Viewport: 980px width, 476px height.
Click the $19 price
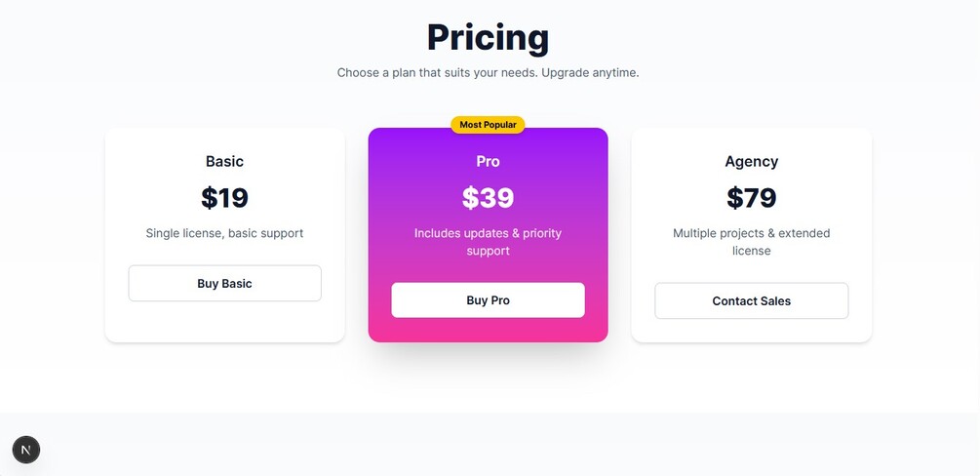click(x=224, y=198)
